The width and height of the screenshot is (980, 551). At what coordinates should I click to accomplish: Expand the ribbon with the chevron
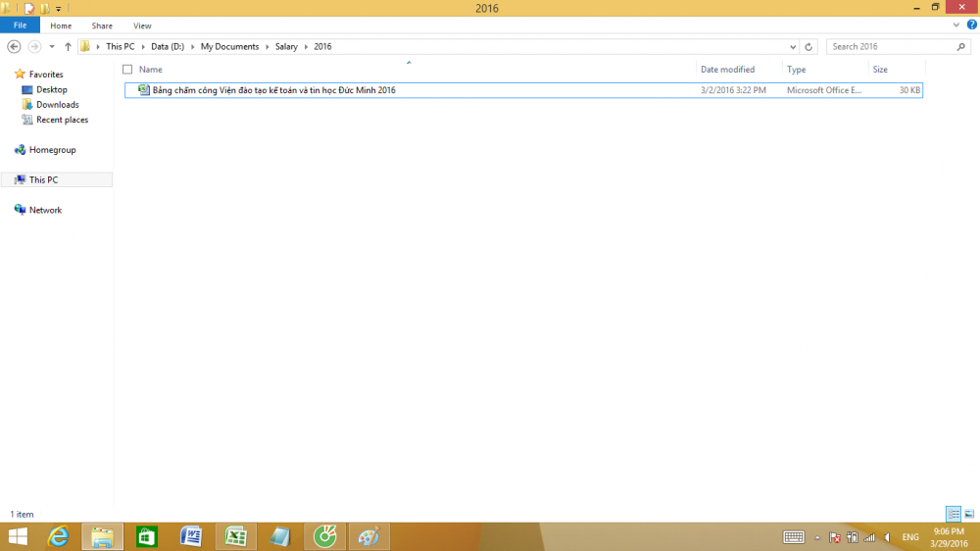[956, 25]
